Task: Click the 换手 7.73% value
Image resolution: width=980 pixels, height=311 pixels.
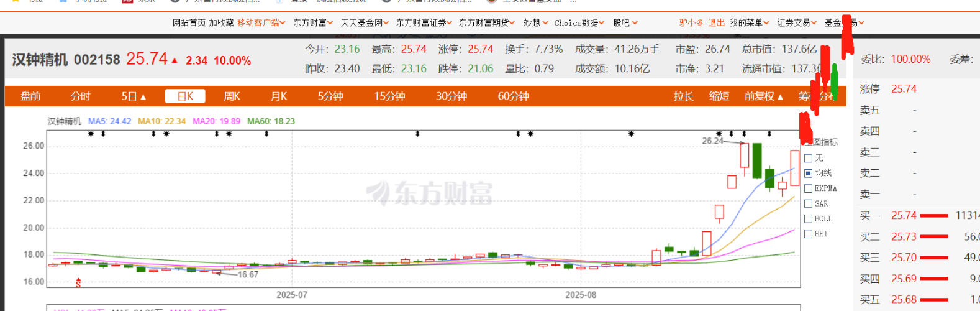Action: click(548, 49)
